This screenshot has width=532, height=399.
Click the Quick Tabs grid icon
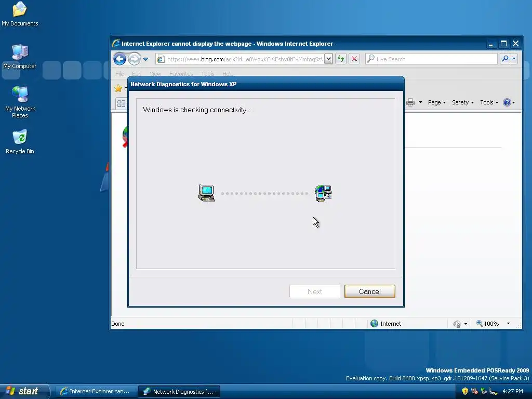point(121,103)
